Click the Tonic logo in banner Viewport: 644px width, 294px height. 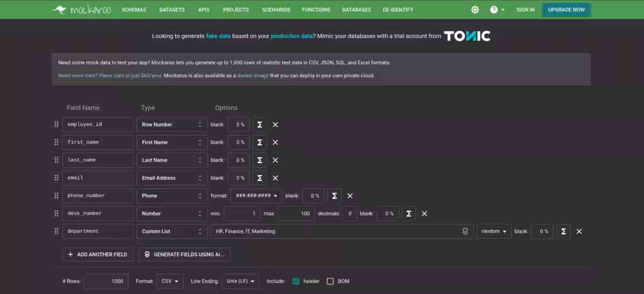pyautogui.click(x=467, y=36)
